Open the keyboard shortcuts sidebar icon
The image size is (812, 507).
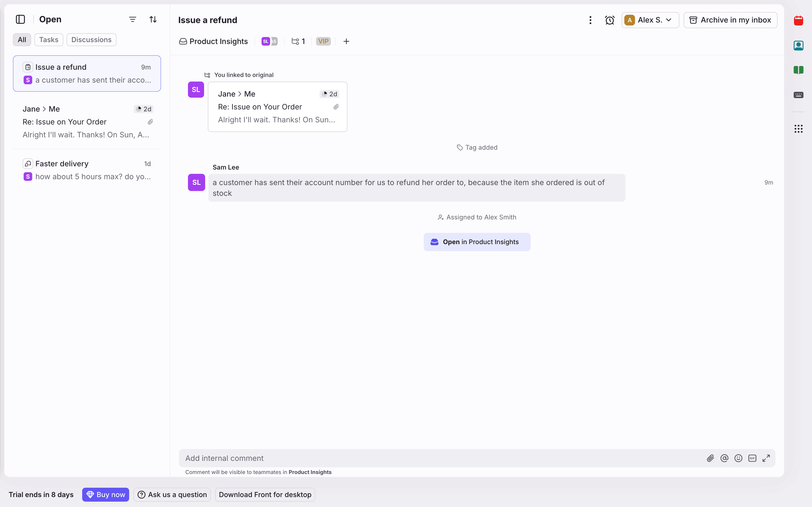coord(798,95)
